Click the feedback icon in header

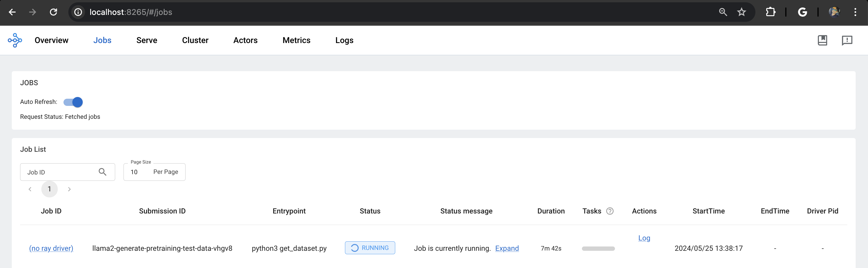click(847, 40)
